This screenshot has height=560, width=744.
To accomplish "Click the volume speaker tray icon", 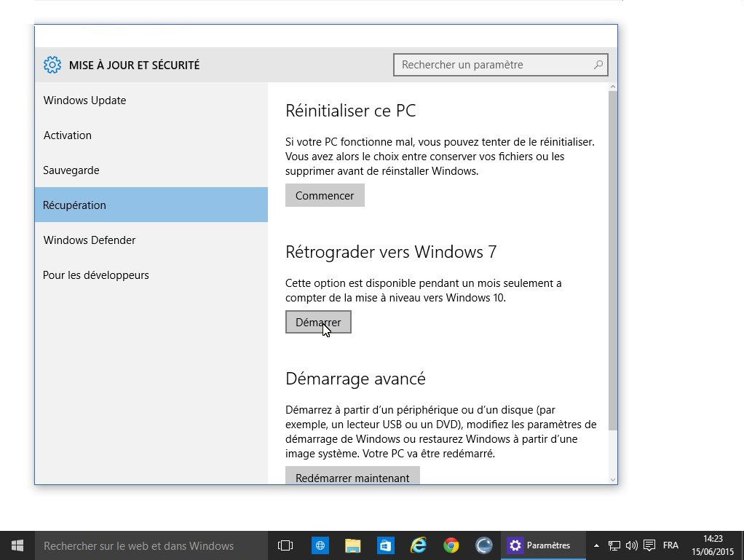I will point(631,545).
